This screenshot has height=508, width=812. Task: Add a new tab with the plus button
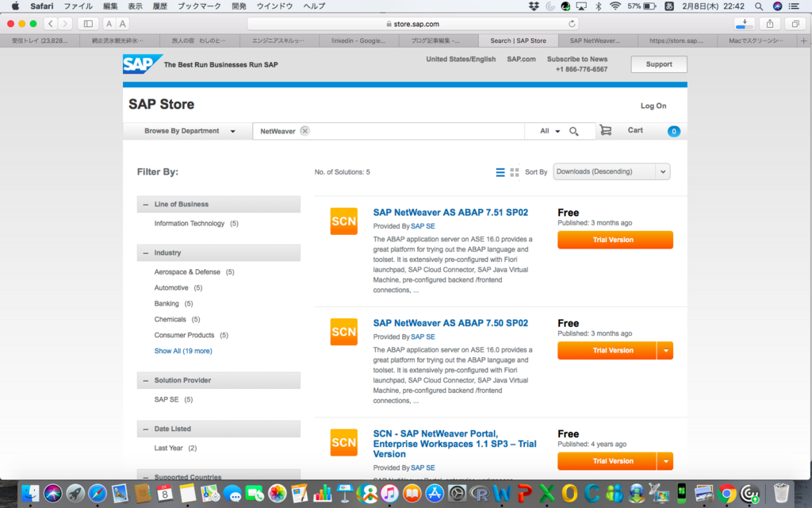point(804,40)
